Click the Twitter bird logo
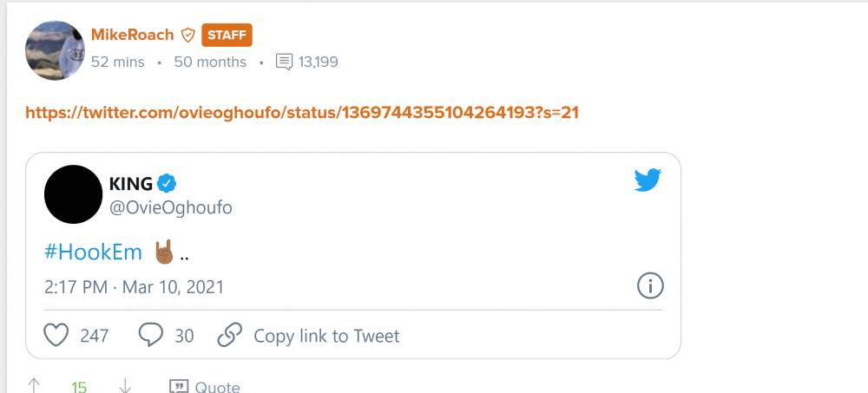The height and width of the screenshot is (393, 868). [648, 180]
